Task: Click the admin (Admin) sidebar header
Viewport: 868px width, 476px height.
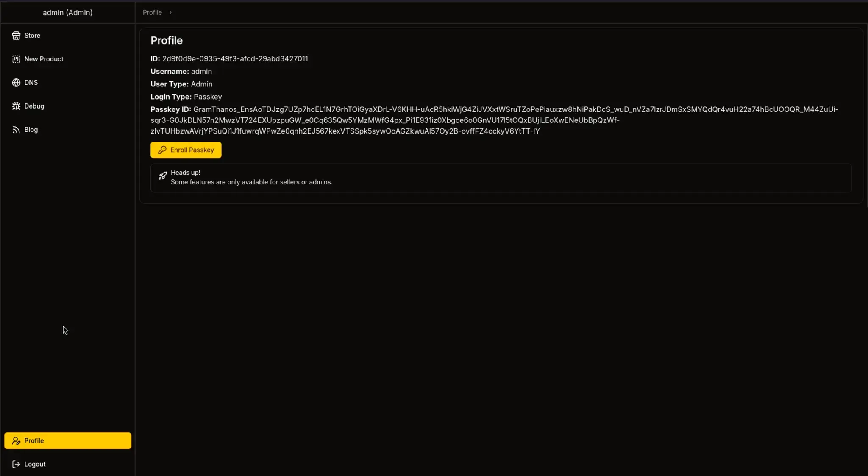Action: point(67,13)
